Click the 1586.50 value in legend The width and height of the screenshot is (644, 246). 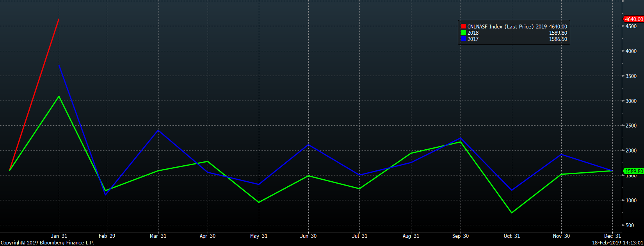(x=558, y=39)
